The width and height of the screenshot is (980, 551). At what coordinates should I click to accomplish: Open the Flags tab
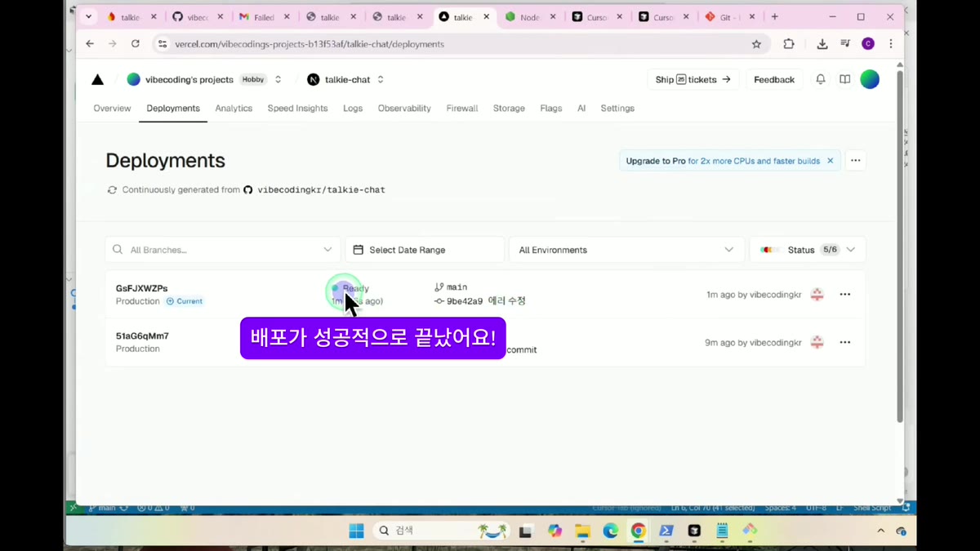[x=551, y=108]
